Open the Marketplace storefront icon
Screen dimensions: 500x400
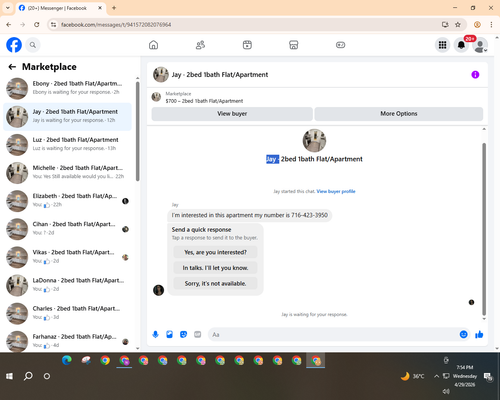294,45
